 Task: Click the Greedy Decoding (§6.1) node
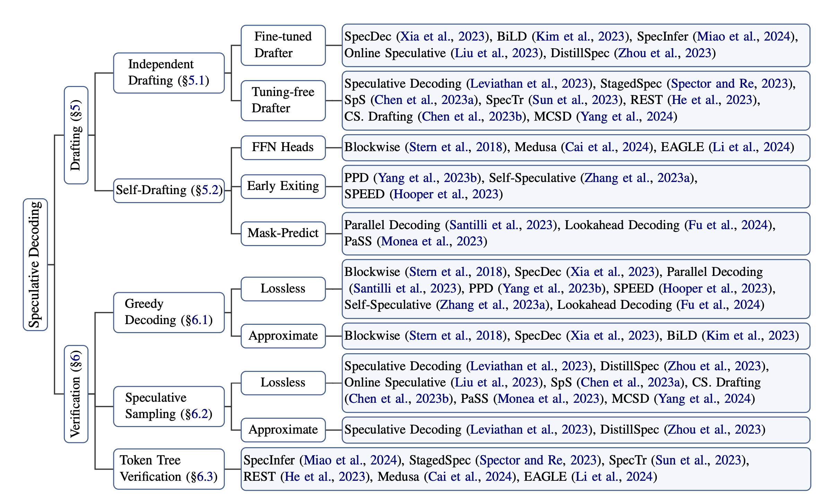coord(169,312)
